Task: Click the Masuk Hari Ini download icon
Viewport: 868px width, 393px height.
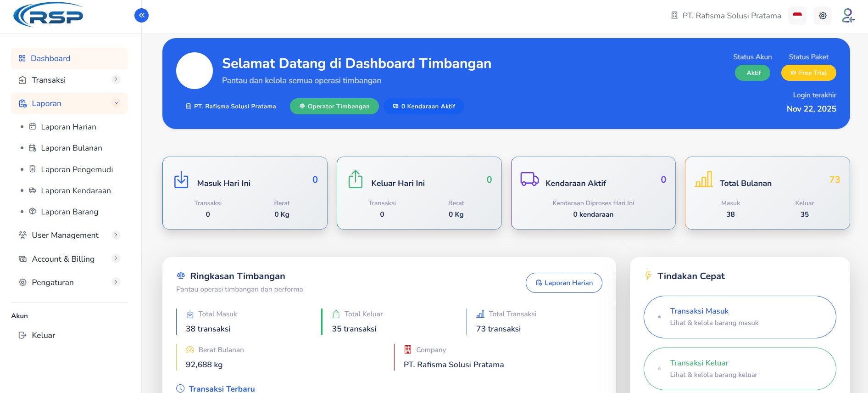Action: click(x=181, y=180)
